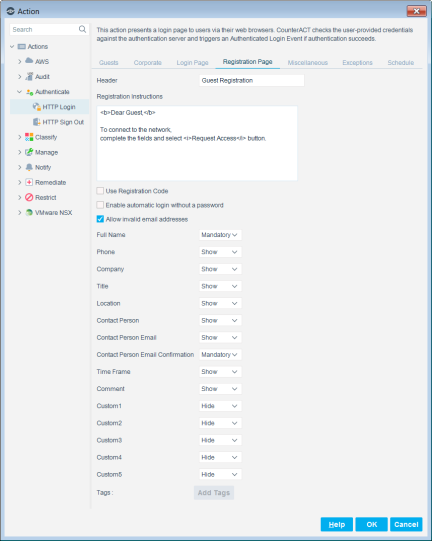Collapse the Actions tree root

pyautogui.click(x=12, y=46)
